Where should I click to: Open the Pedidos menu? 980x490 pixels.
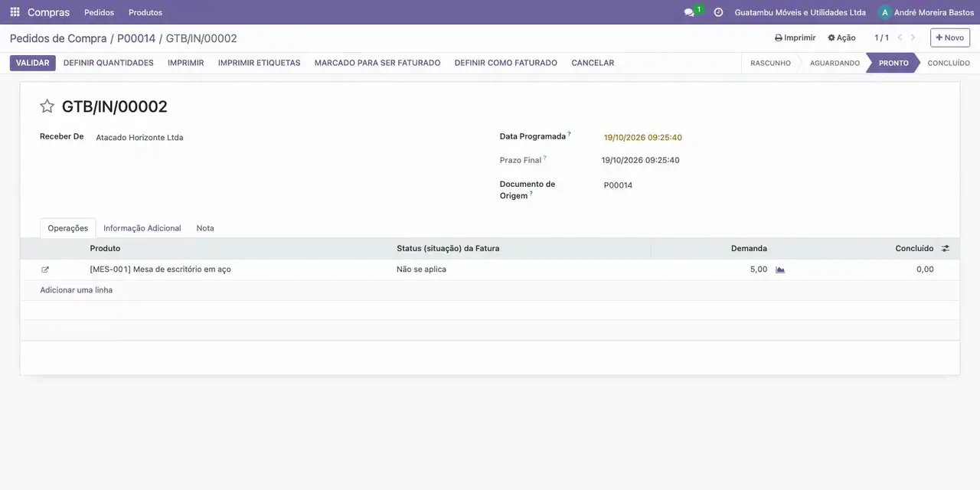click(x=99, y=12)
